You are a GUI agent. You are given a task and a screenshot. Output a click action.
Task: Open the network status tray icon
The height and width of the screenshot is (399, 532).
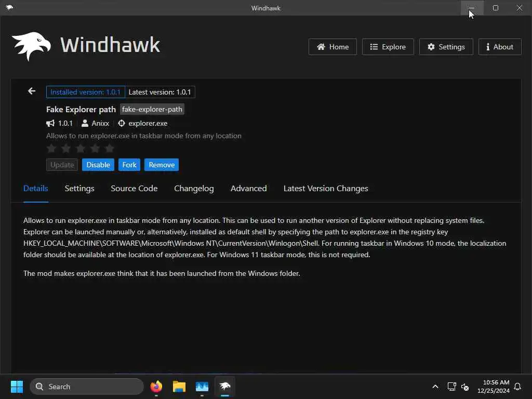click(451, 387)
